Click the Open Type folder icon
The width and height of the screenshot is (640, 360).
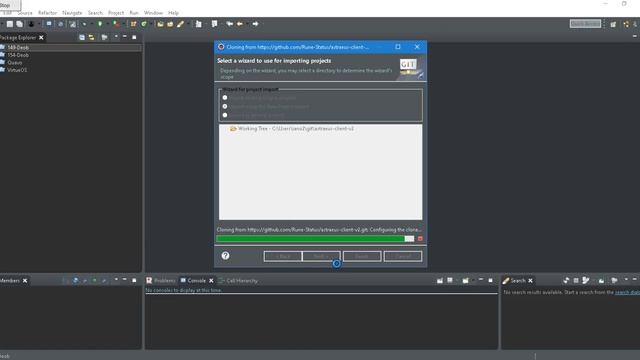(160, 24)
